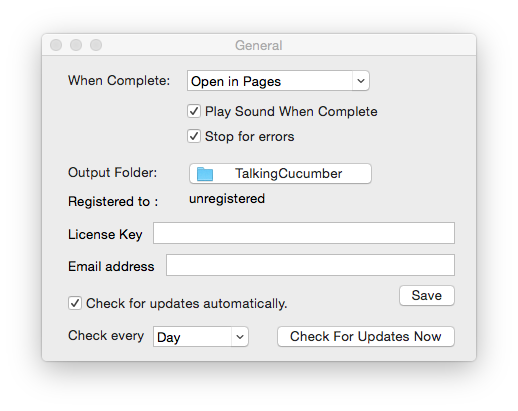Screen dimensions: 518x411
Task: Click the Stop for errors label text
Action: click(x=249, y=136)
